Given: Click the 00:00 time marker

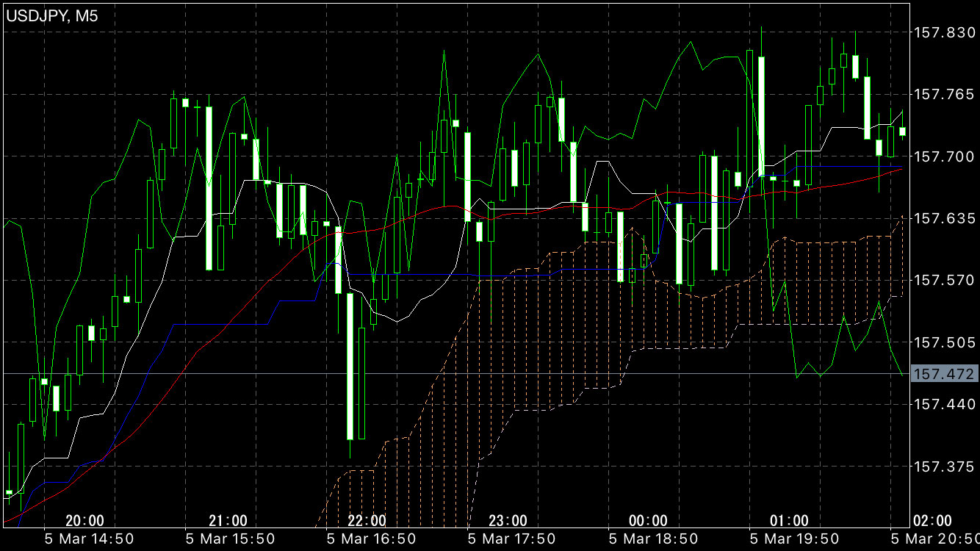Looking at the screenshot, I should [648, 521].
